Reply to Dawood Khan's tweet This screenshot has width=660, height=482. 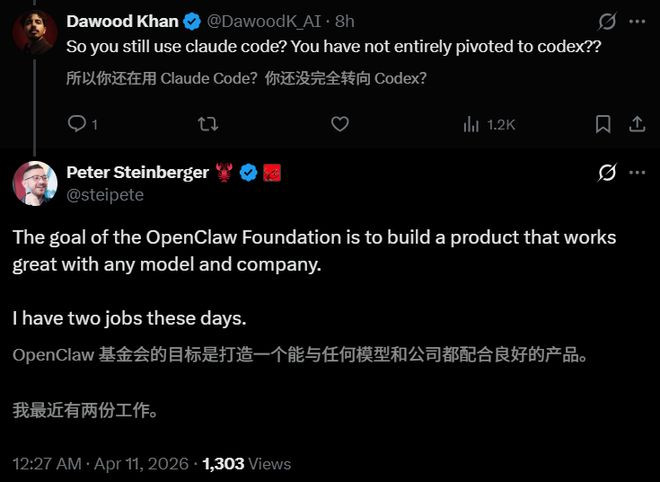[x=76, y=124]
